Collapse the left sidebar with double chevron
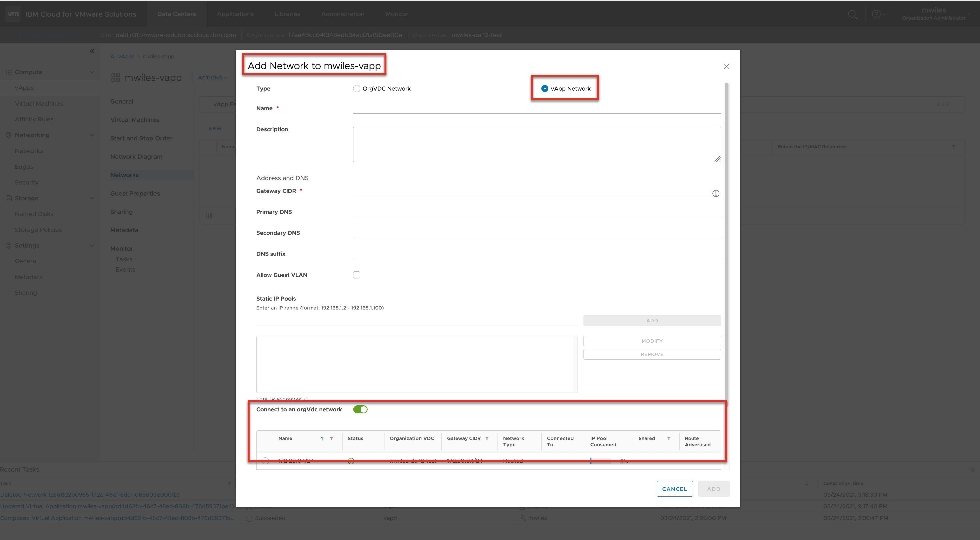The height and width of the screenshot is (540, 980). [x=92, y=51]
